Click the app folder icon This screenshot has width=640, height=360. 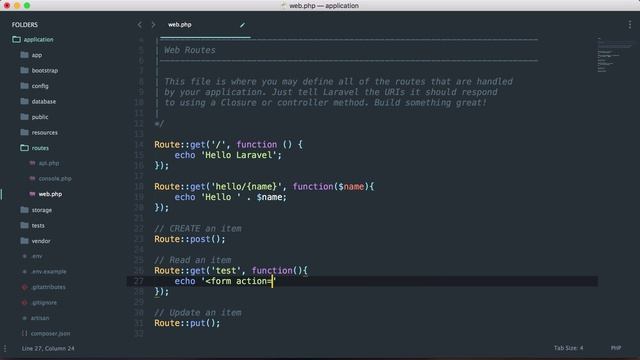point(24,55)
